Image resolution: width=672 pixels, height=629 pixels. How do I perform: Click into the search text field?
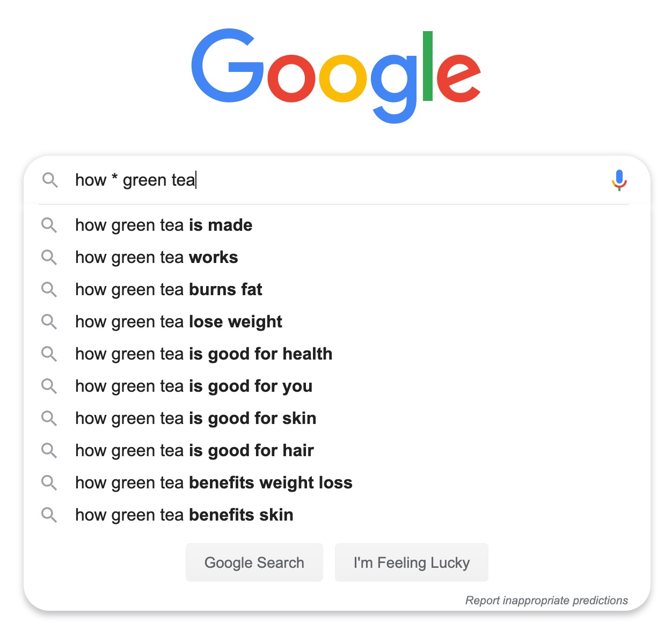click(338, 180)
